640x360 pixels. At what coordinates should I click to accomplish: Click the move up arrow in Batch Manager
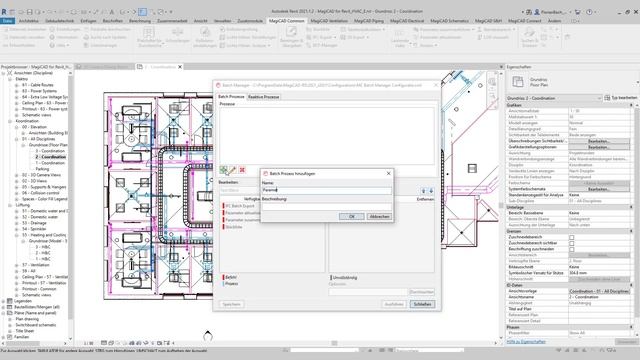[x=423, y=191]
